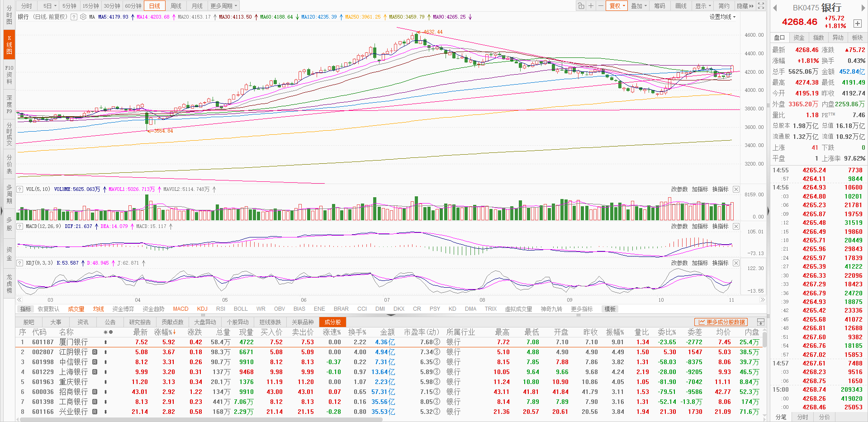Open the MA settings gear icon
This screenshot has height=422, width=868.
(x=83, y=17)
